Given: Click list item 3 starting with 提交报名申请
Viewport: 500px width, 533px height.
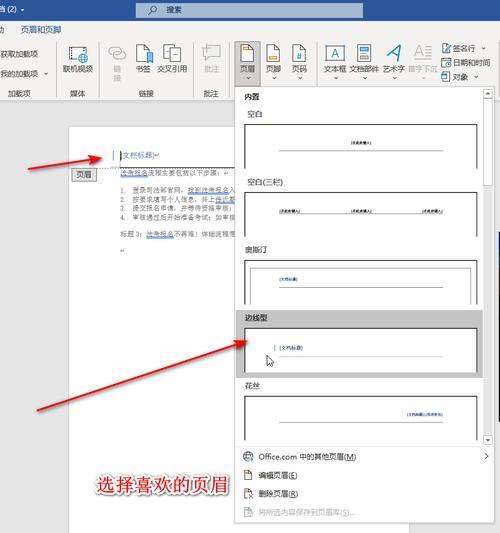Looking at the screenshot, I should pyautogui.click(x=177, y=208).
